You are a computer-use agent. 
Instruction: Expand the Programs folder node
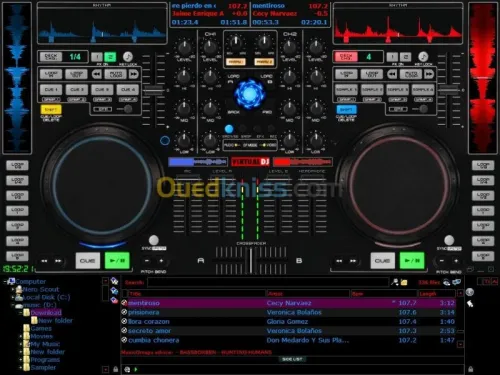point(21,360)
